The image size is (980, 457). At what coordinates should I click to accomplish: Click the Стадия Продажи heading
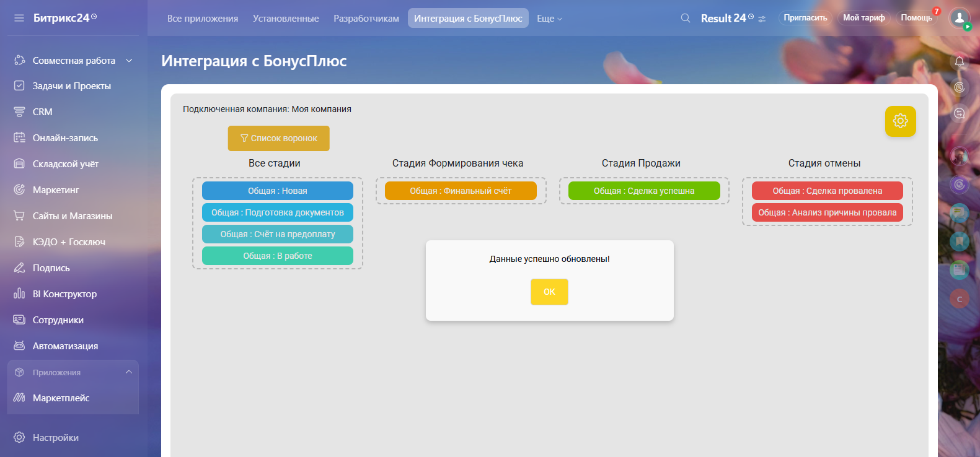click(x=641, y=163)
